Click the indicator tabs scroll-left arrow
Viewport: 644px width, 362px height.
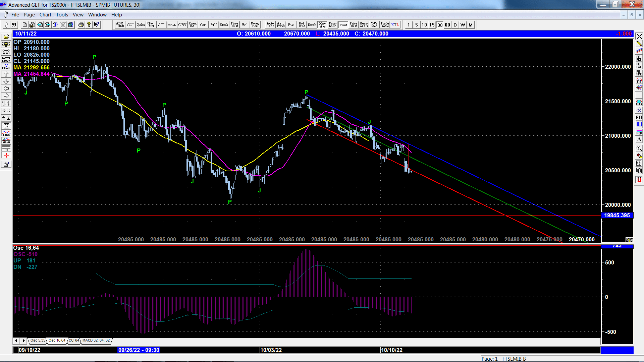click(x=16, y=341)
